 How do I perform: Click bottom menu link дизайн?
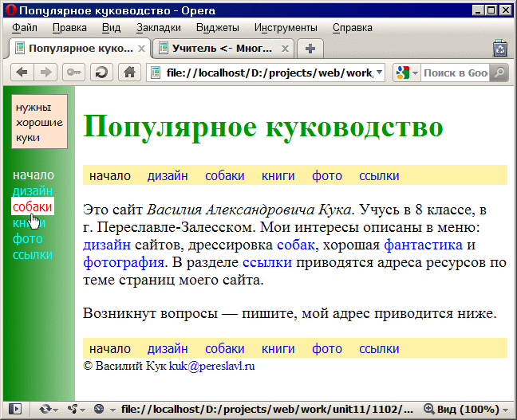[x=168, y=348]
